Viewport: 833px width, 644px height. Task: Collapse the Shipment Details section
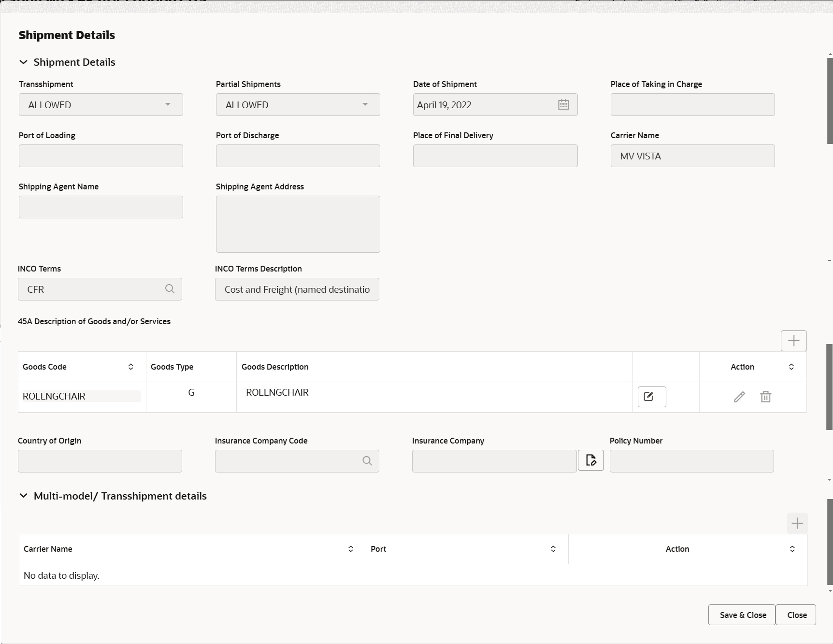click(23, 62)
